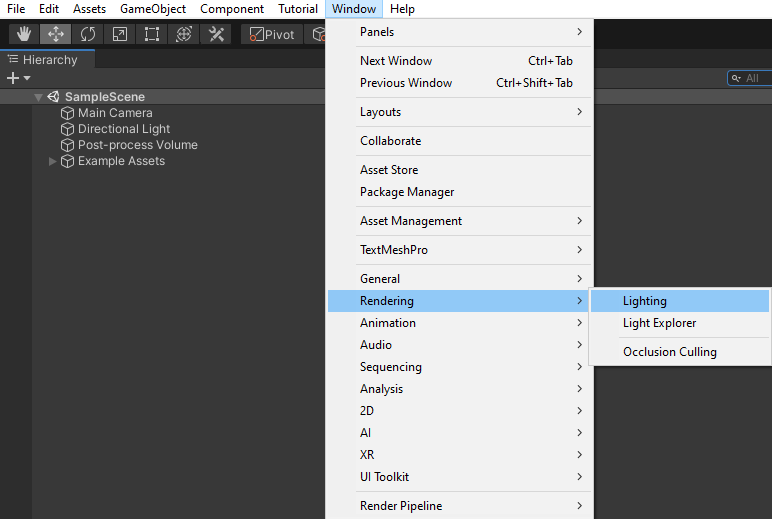The height and width of the screenshot is (519, 772).
Task: Select the Transform tool
Action: (184, 34)
